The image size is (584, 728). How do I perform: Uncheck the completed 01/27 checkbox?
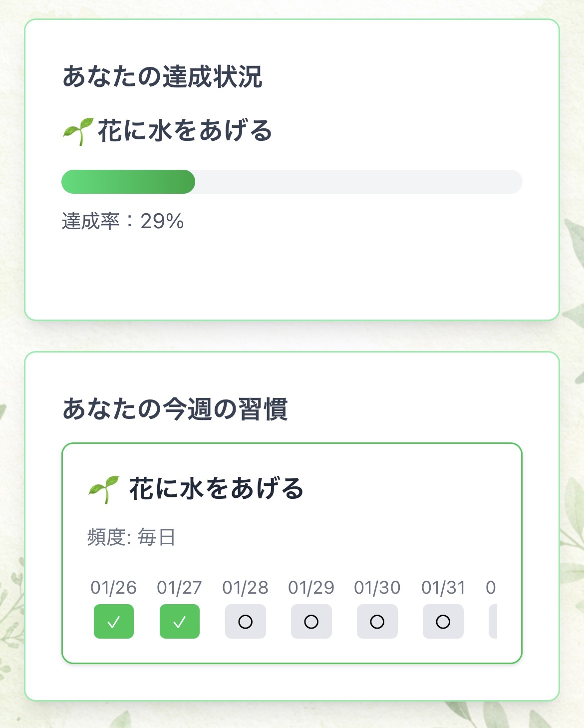tap(180, 622)
